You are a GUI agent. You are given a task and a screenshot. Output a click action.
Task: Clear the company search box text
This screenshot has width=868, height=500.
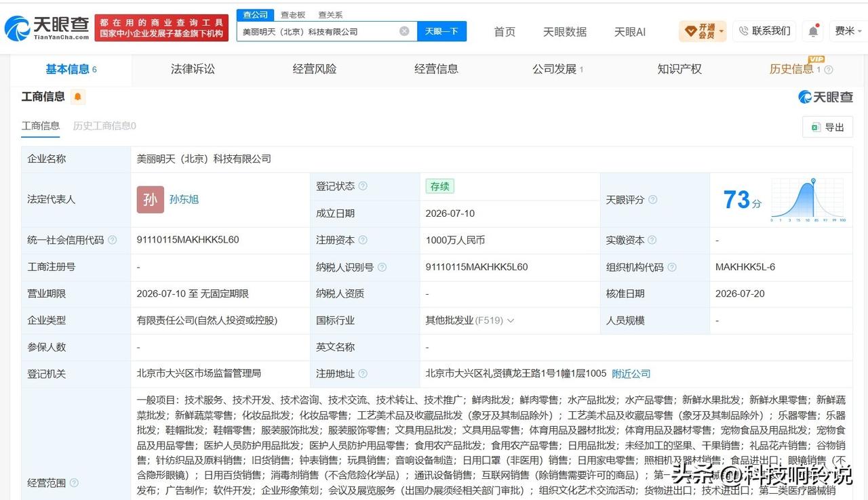tap(404, 31)
